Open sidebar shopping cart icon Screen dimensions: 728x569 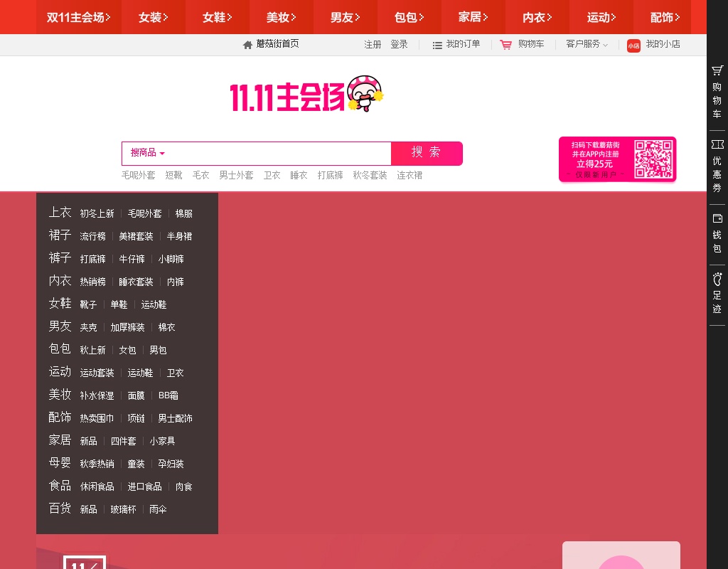(x=717, y=70)
